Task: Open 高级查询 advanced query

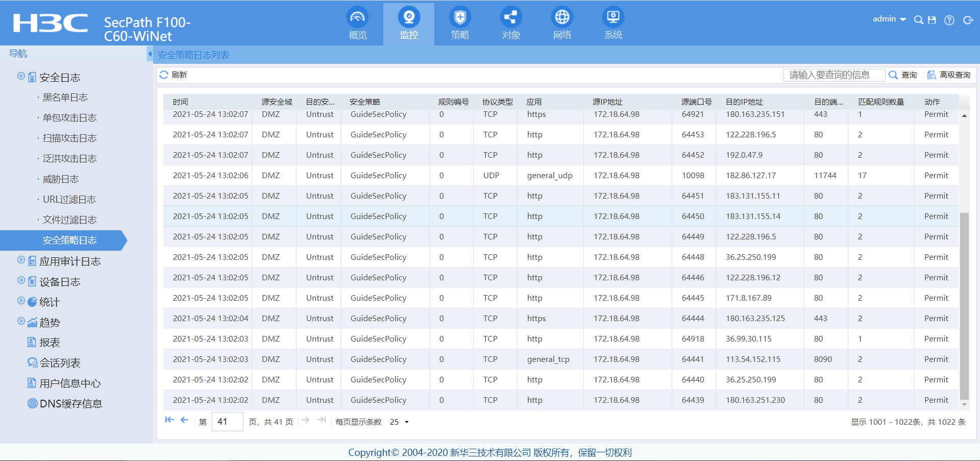Action: 949,75
